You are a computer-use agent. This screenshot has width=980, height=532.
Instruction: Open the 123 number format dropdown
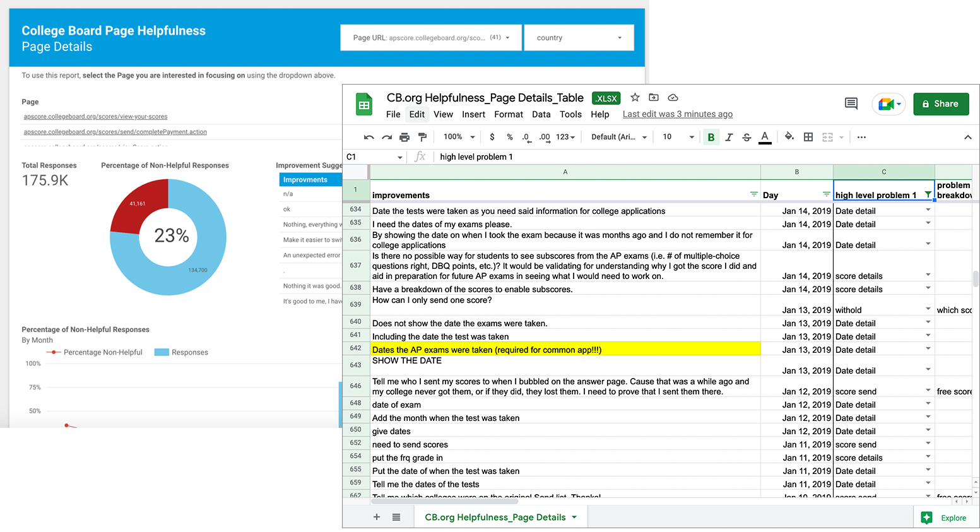point(565,137)
